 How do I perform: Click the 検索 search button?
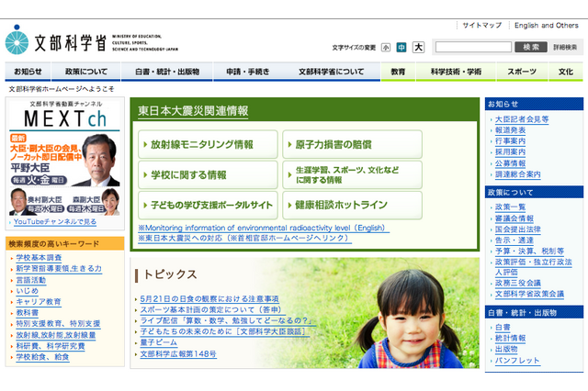click(531, 47)
